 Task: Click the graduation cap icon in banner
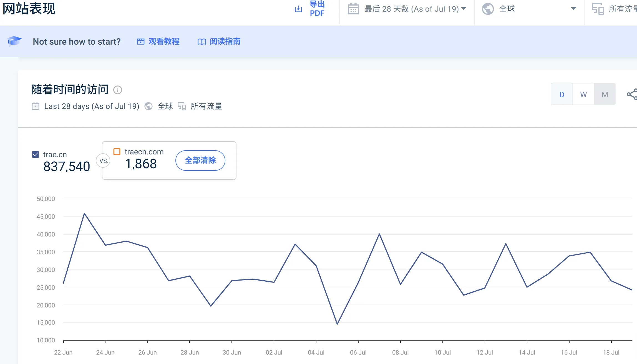(14, 41)
